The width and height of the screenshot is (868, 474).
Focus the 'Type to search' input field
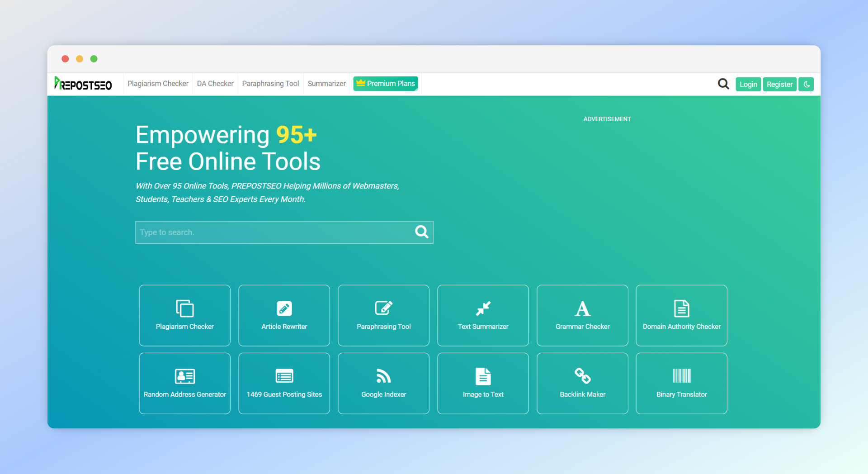point(274,232)
